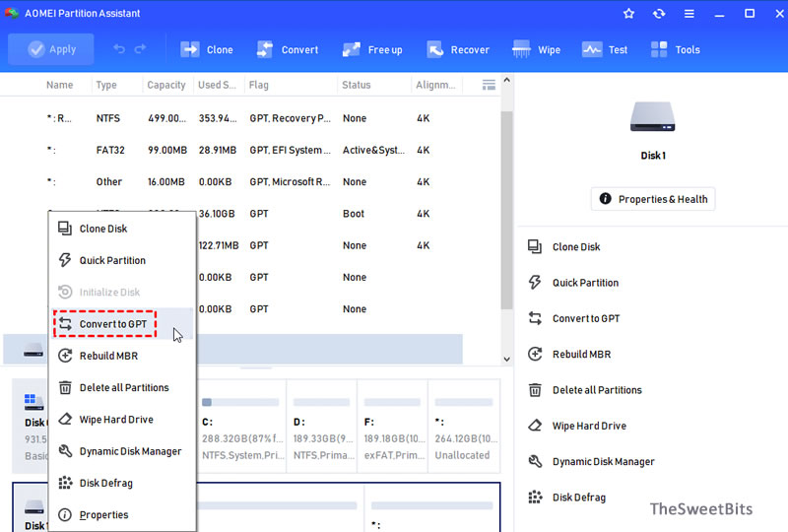Open the Tools toolbar menu
The width and height of the screenshot is (788, 532).
coord(675,50)
